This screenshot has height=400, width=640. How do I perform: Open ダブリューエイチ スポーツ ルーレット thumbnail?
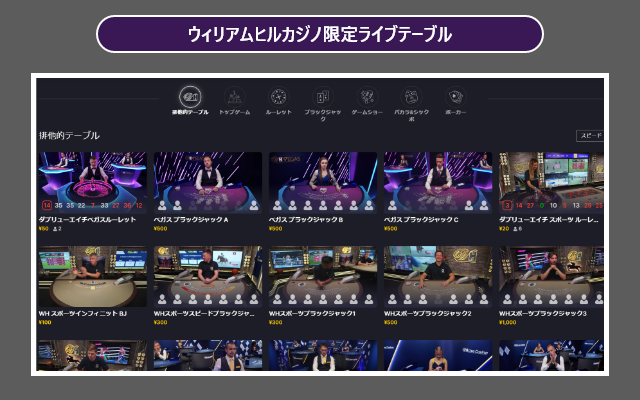(551, 181)
